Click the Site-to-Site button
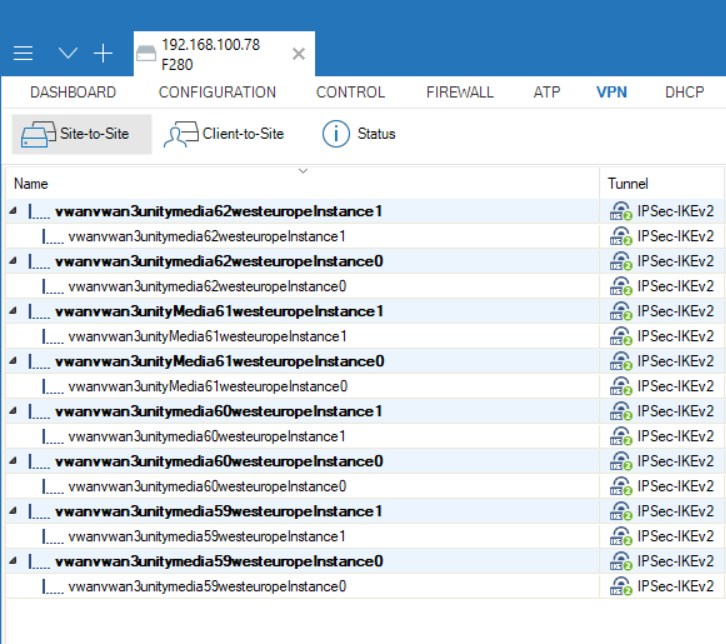 (81, 134)
